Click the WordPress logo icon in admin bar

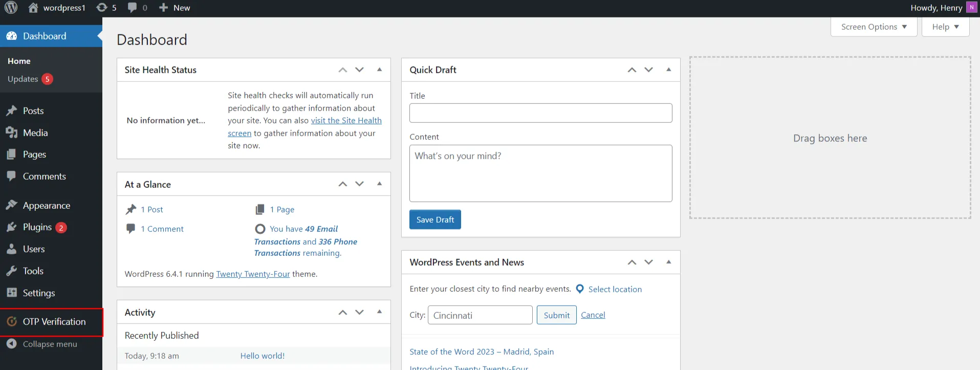coord(11,8)
